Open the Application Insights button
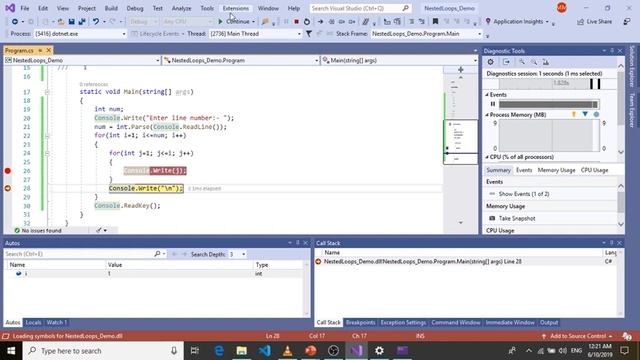This screenshot has width=640, height=360. [x=517, y=22]
